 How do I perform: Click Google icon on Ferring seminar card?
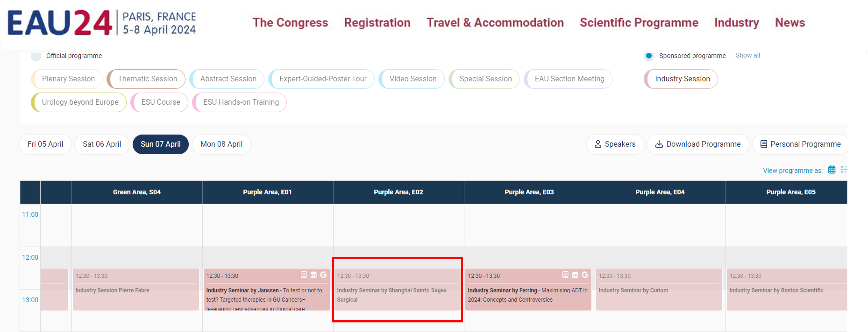585,275
